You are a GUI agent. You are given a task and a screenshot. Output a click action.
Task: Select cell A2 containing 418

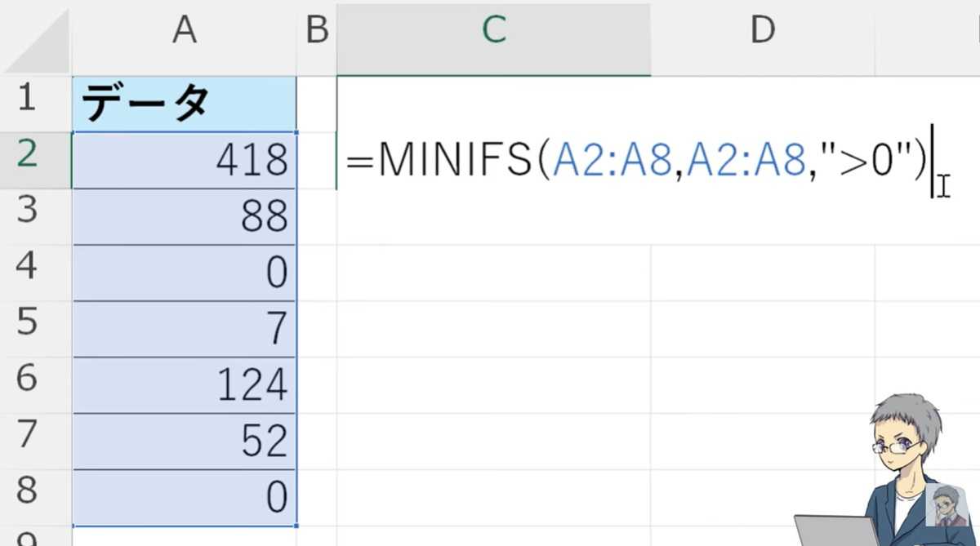(184, 159)
